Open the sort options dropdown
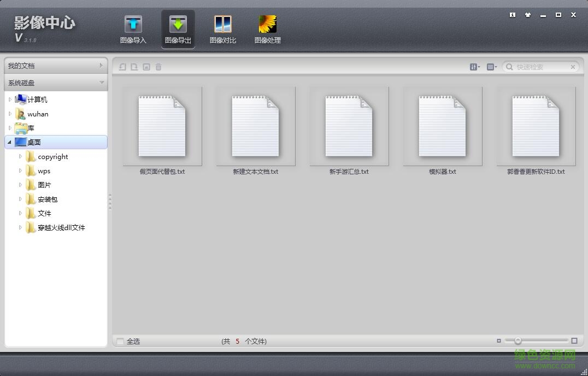 (474, 67)
